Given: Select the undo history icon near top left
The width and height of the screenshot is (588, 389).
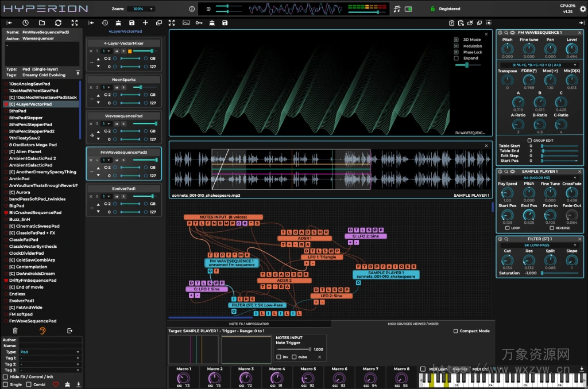Looking at the screenshot, I should click(105, 23).
